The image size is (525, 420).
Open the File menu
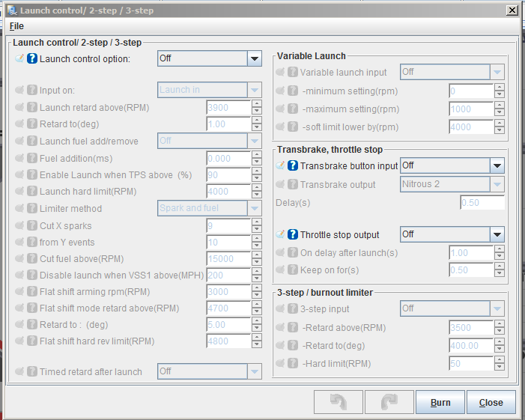tap(16, 26)
